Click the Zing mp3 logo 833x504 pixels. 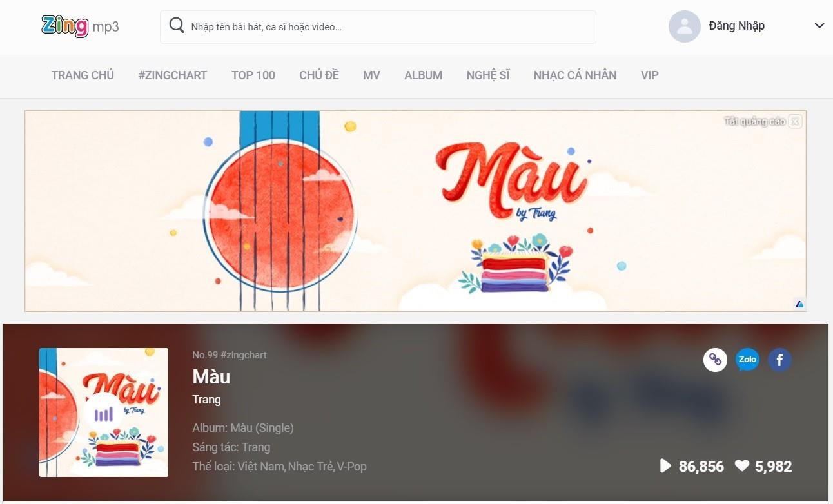pos(80,26)
